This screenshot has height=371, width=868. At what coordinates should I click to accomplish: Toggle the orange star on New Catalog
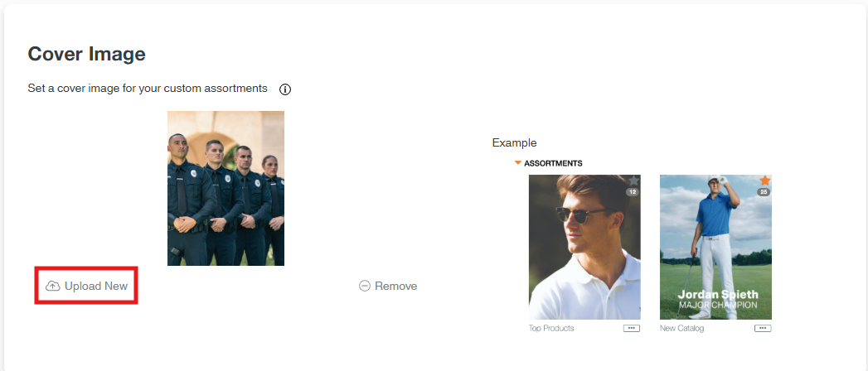765,181
